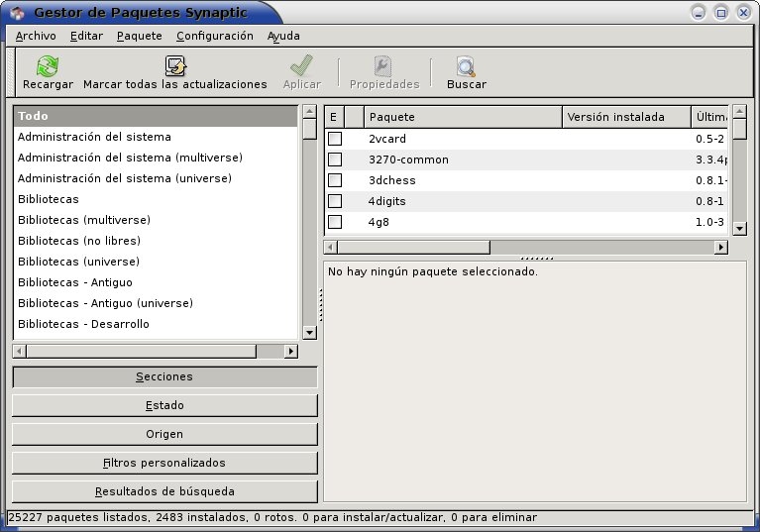Toggle status checkbox for 4digits
Viewport: 760px width, 532px height.
pyautogui.click(x=335, y=201)
